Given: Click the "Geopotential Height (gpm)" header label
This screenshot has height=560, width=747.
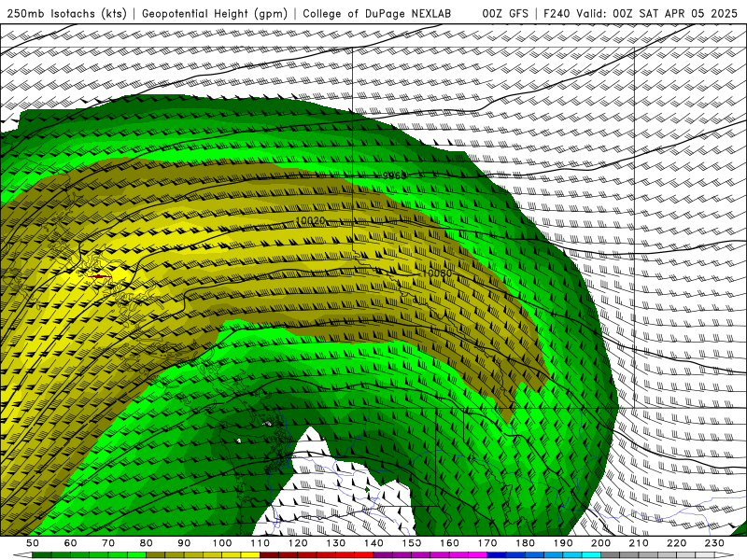Looking at the screenshot, I should pos(215,14).
